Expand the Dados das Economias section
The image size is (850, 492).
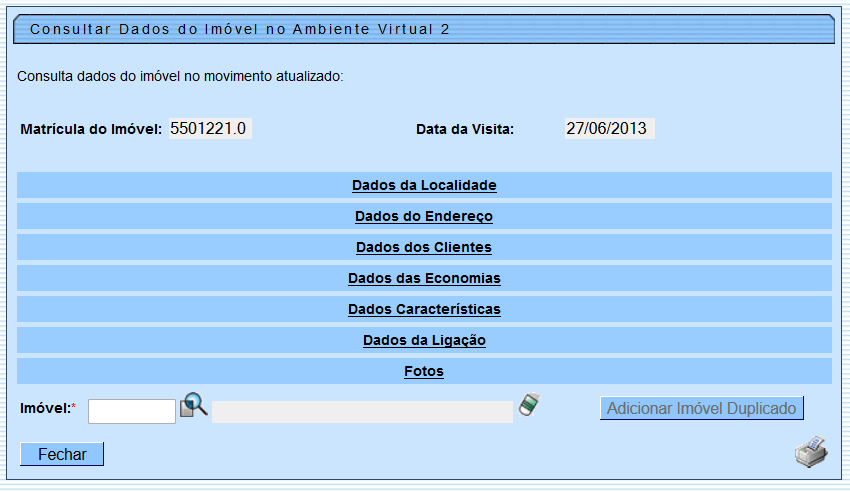point(424,278)
